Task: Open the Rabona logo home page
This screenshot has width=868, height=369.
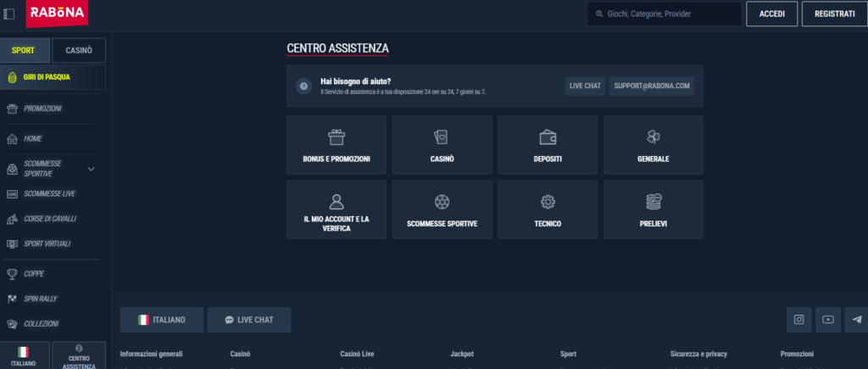Action: 57,13
